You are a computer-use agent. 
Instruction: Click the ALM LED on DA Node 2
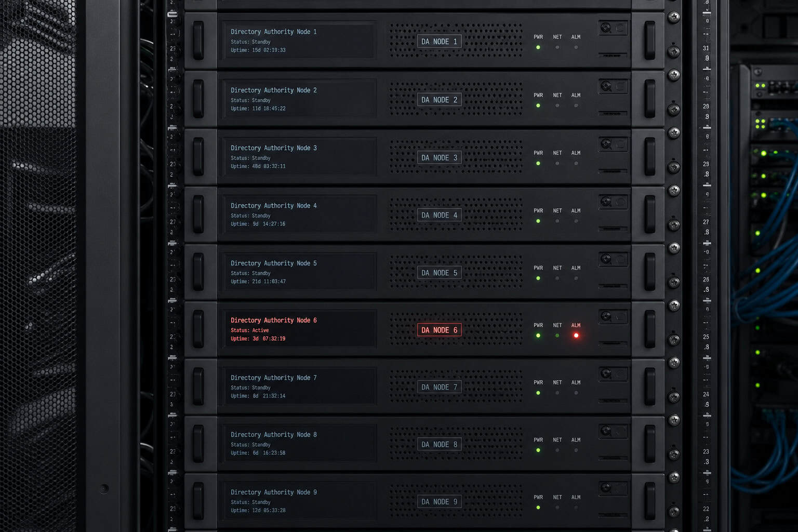pyautogui.click(x=576, y=105)
